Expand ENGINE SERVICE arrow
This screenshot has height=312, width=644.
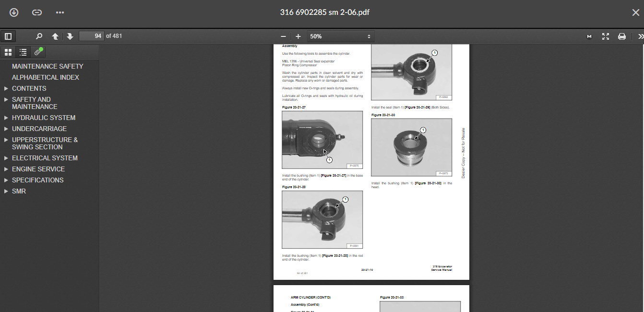pyautogui.click(x=6, y=169)
